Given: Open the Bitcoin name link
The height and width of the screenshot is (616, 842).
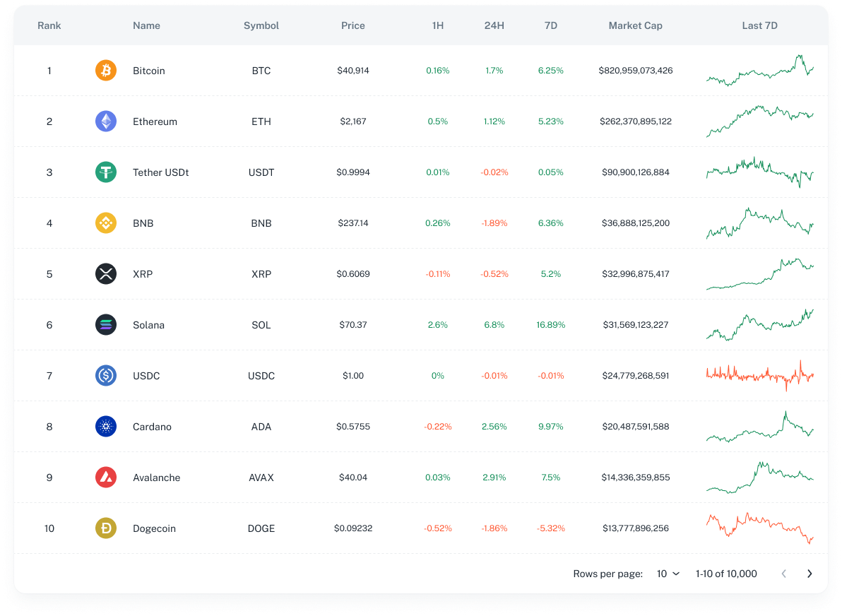Looking at the screenshot, I should 149,71.
